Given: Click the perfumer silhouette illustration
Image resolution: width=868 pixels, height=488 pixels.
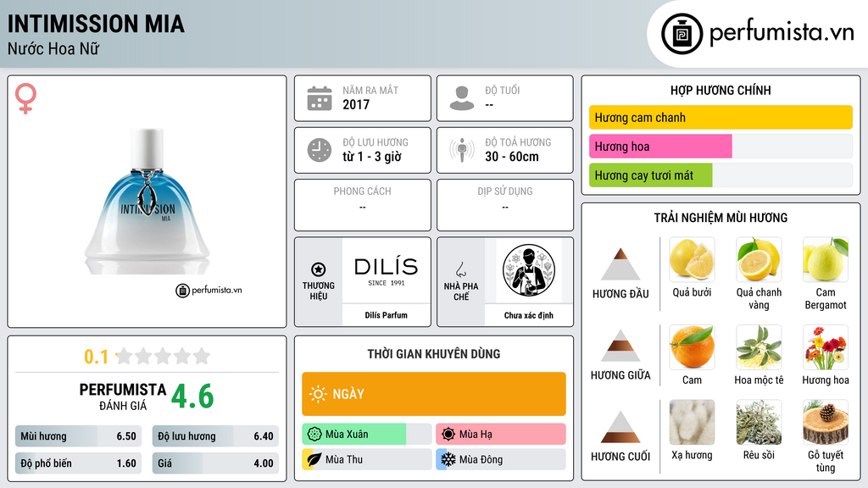Looking at the screenshot, I should coord(529,270).
